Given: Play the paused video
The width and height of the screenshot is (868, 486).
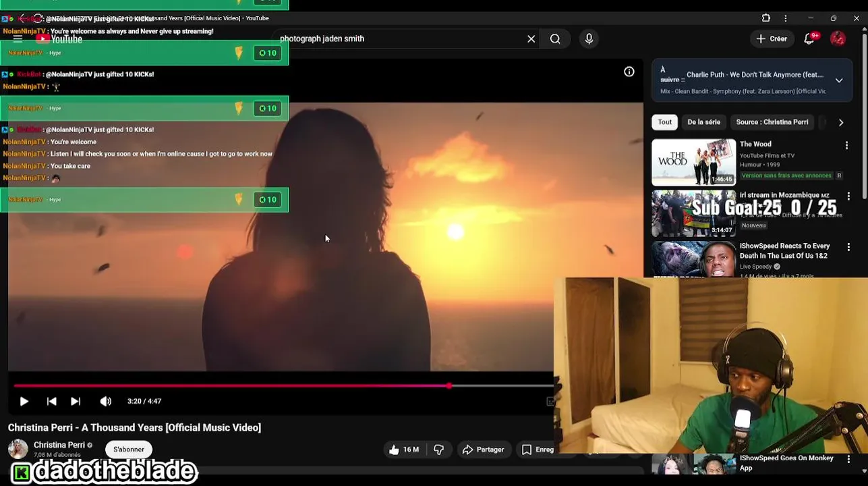Looking at the screenshot, I should click(x=24, y=401).
